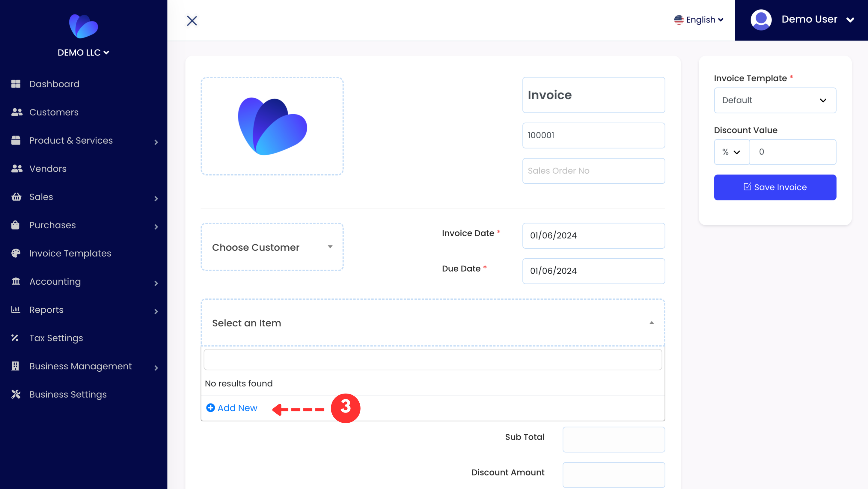The width and height of the screenshot is (868, 489).
Task: Expand Product & Services submenu arrow
Action: coord(156,142)
